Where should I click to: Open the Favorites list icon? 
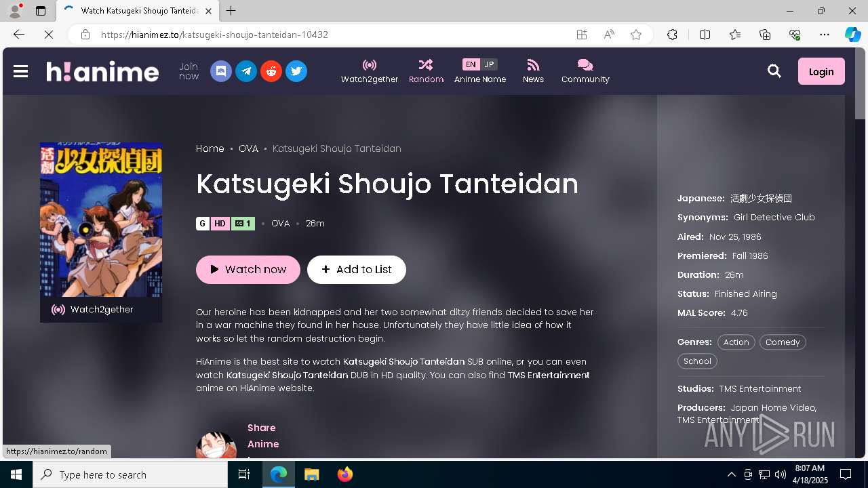coord(735,35)
